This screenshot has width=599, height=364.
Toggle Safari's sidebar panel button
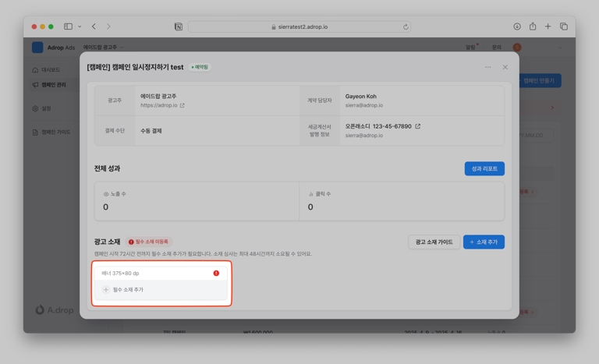(68, 27)
